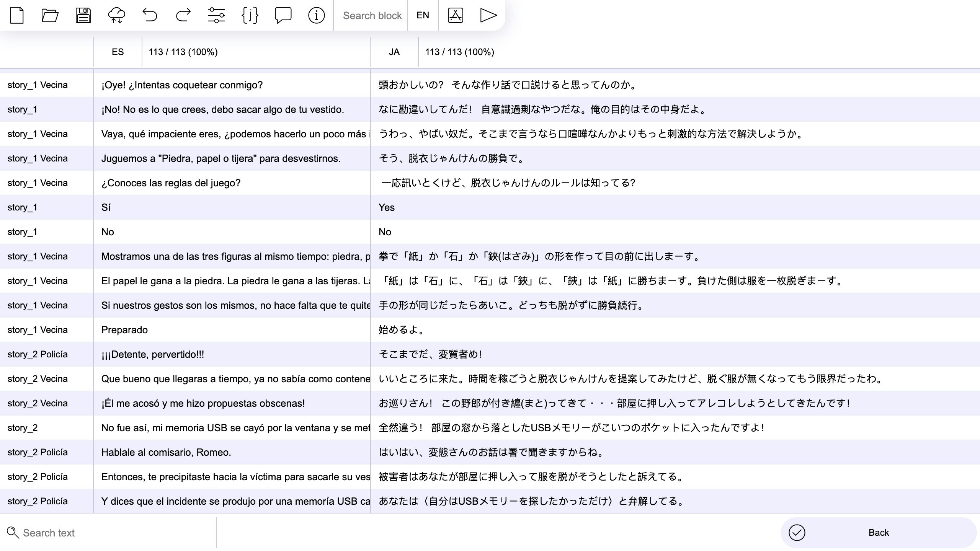Open the ES source language selector
Viewport: 980px width, 551px height.
pos(118,52)
